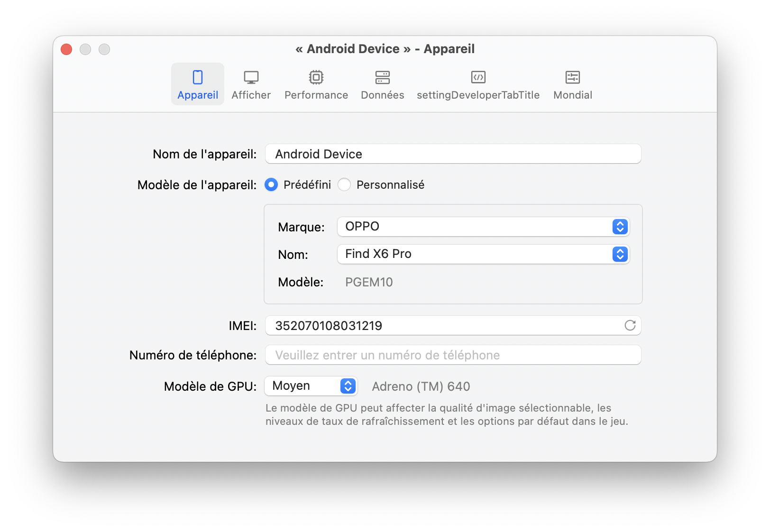
Task: Open the Données storage icon
Action: [x=382, y=77]
